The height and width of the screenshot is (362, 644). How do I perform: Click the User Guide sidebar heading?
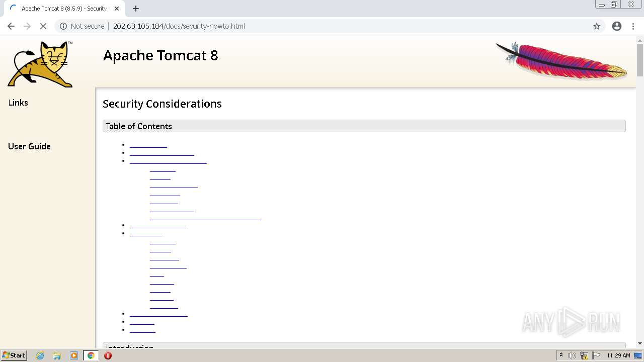29,146
